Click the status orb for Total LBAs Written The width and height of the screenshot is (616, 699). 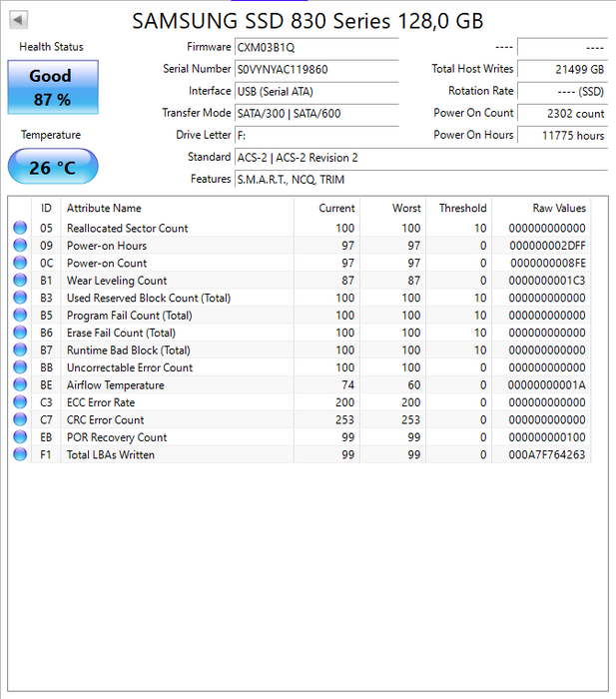[x=20, y=455]
